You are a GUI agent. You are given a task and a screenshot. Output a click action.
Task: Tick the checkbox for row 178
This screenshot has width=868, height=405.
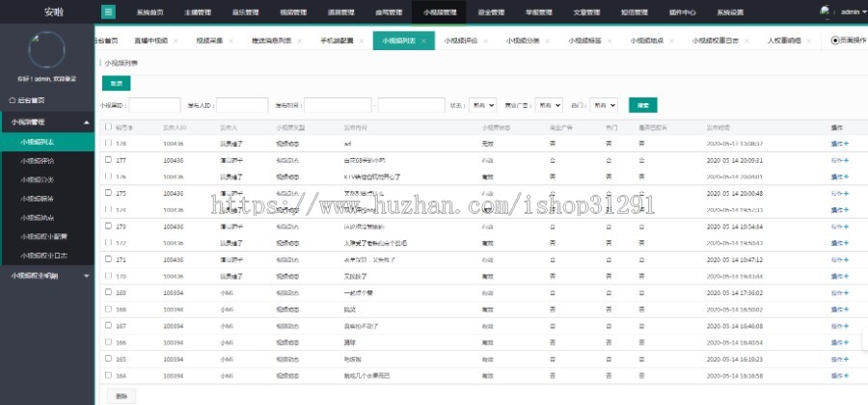tap(108, 143)
